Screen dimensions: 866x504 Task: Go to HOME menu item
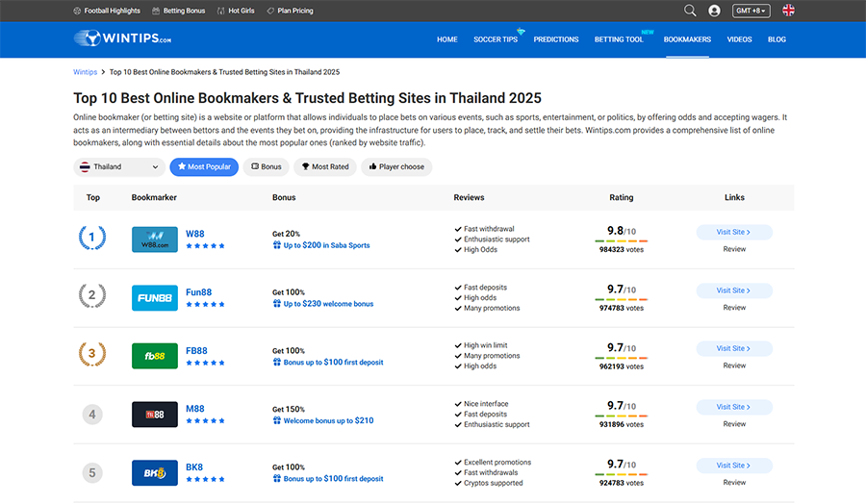point(446,39)
